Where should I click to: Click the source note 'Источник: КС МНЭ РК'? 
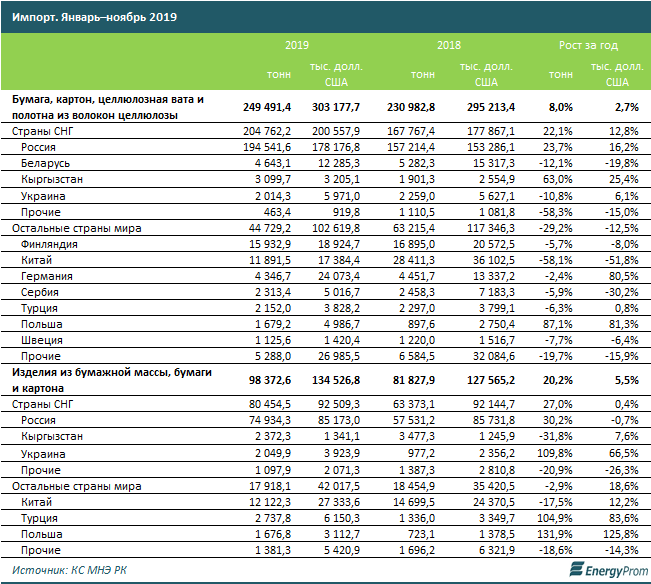(x=67, y=569)
